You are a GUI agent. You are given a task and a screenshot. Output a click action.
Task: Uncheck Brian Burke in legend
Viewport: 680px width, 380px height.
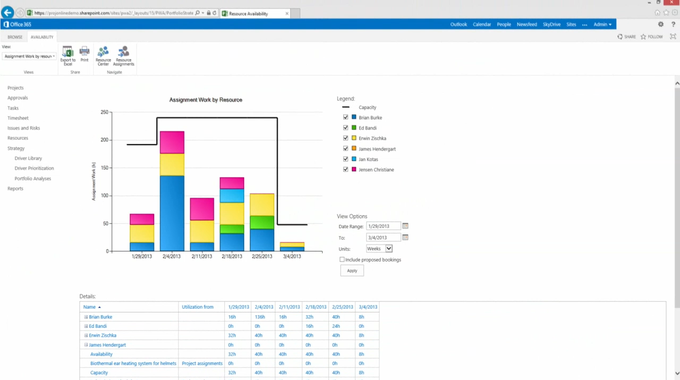point(346,117)
